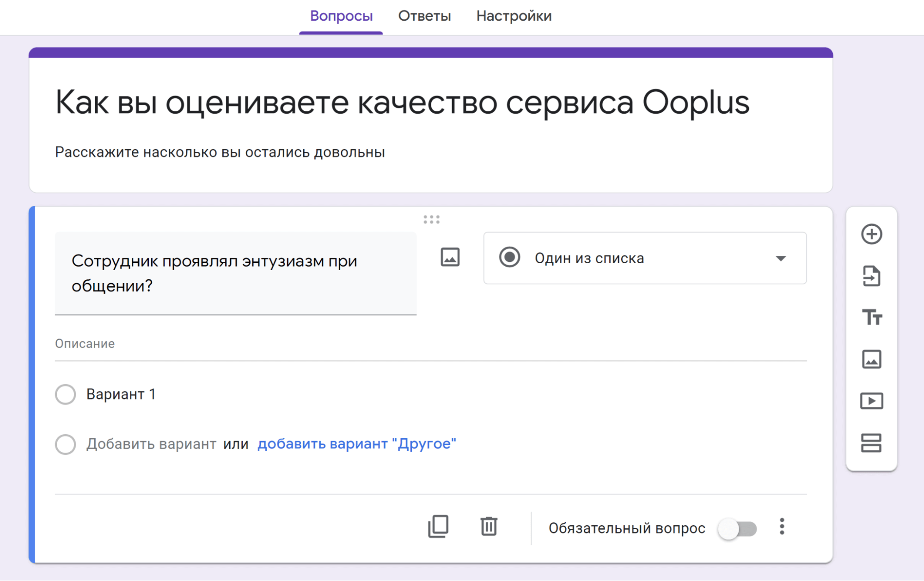Viewport: 924px width, 581px height.
Task: Toggle the 'Обязательный вопрос' switch
Action: pos(737,528)
